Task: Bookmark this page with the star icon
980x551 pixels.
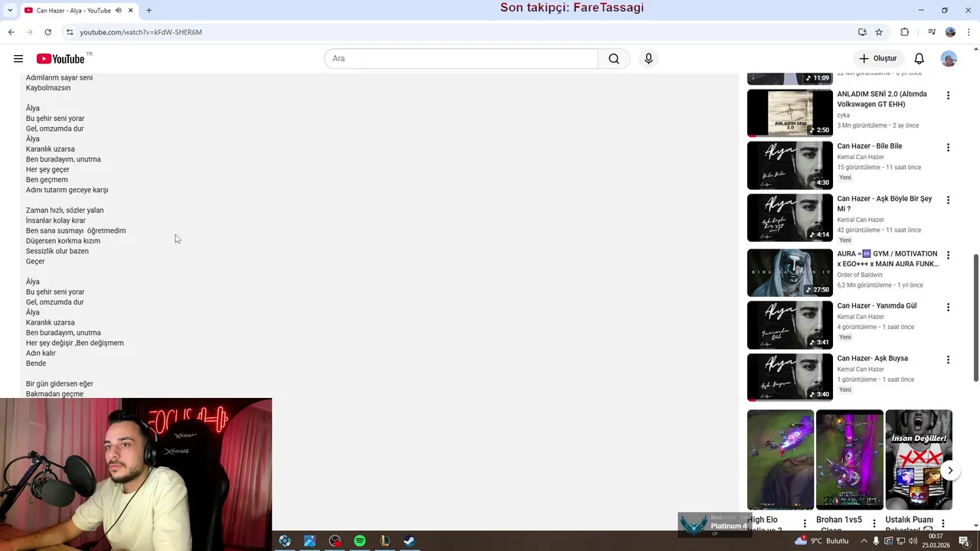Action: click(879, 32)
